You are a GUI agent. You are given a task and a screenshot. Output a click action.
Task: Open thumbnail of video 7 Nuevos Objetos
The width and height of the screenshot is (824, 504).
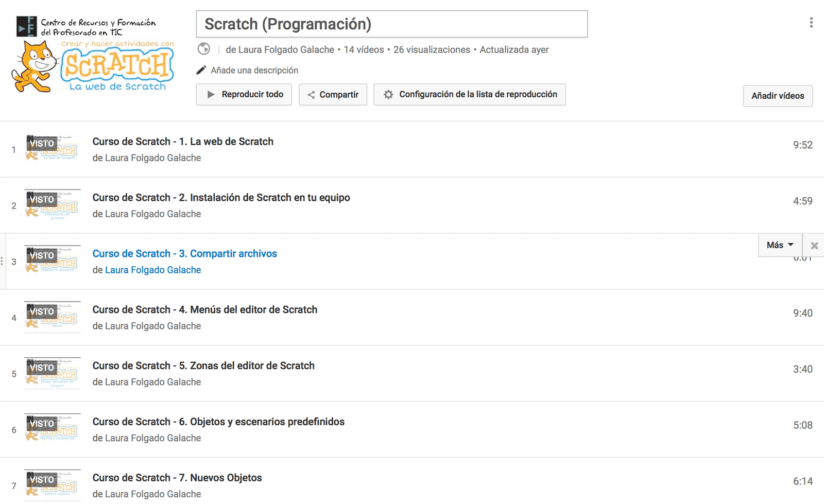[53, 485]
